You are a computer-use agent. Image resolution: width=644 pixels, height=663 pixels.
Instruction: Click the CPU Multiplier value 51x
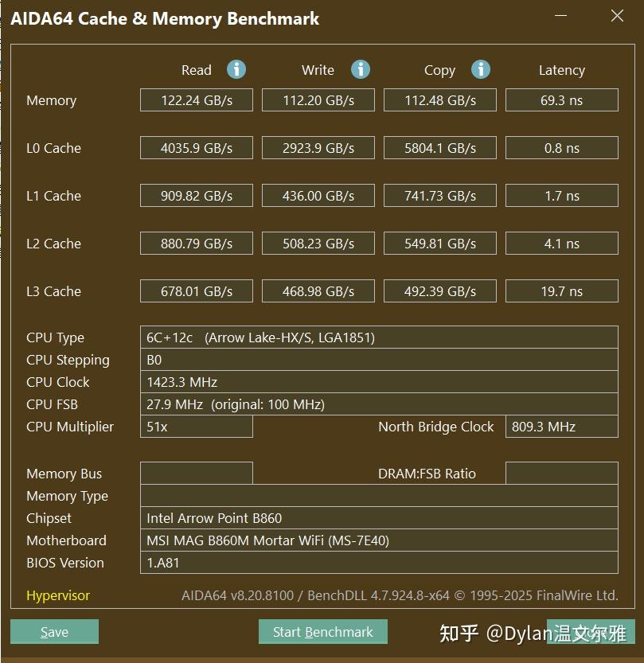pos(197,427)
